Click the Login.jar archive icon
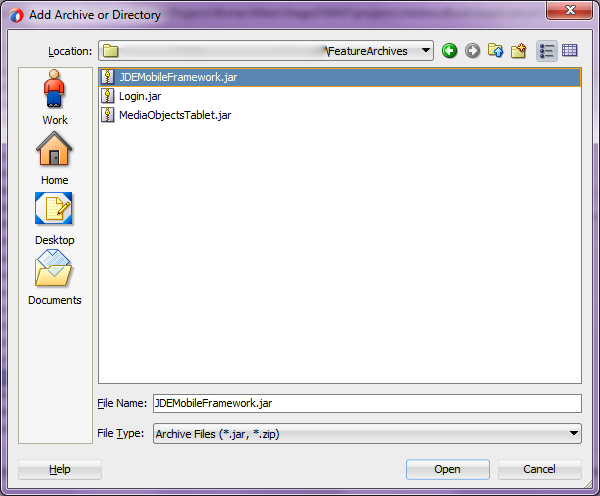Viewport: 600px width, 496px height. 108,96
